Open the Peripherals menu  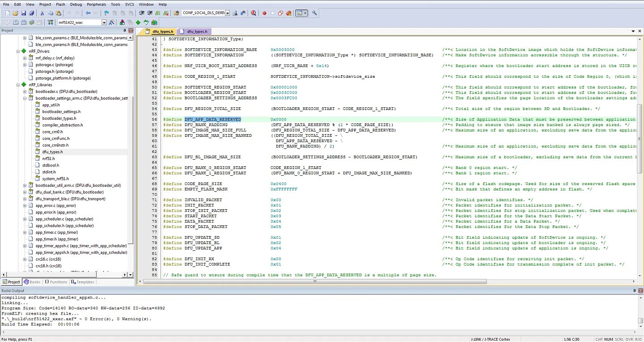coord(97,4)
